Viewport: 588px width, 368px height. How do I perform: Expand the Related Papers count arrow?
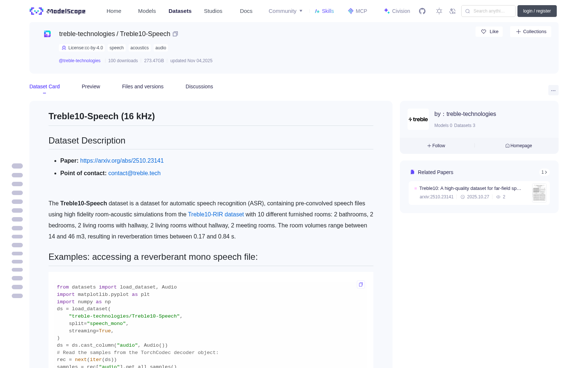click(544, 172)
